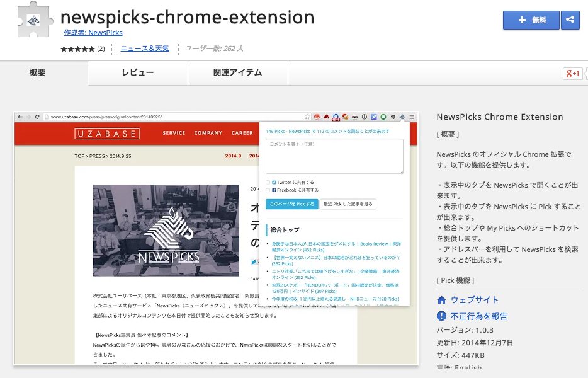Click the g+1 button

(573, 74)
